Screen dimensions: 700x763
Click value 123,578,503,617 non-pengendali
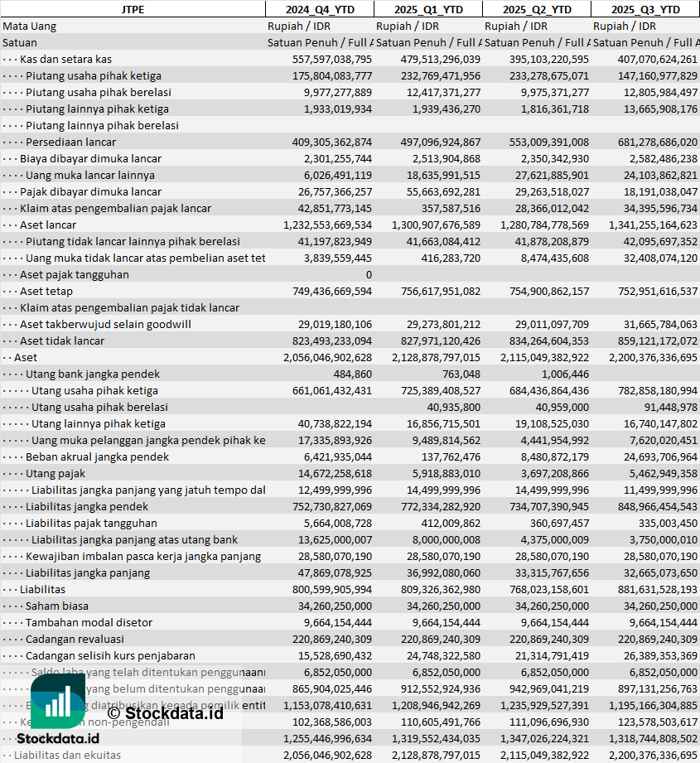click(x=657, y=721)
